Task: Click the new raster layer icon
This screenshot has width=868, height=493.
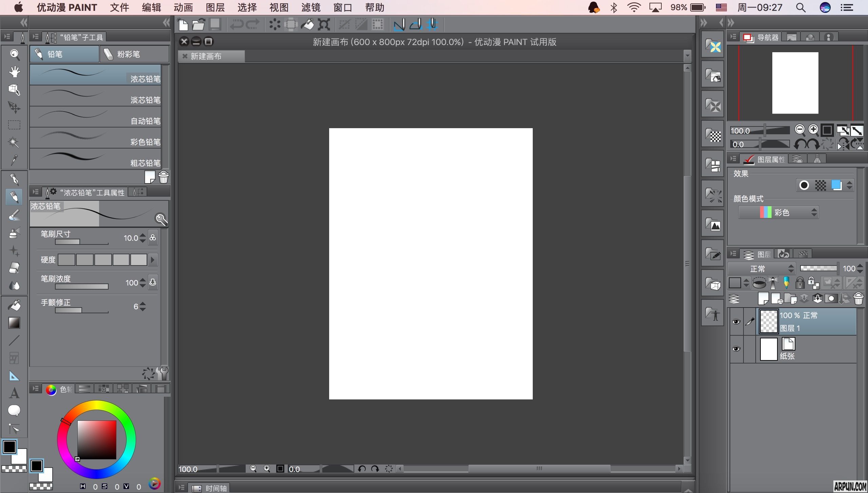Action: tap(763, 298)
